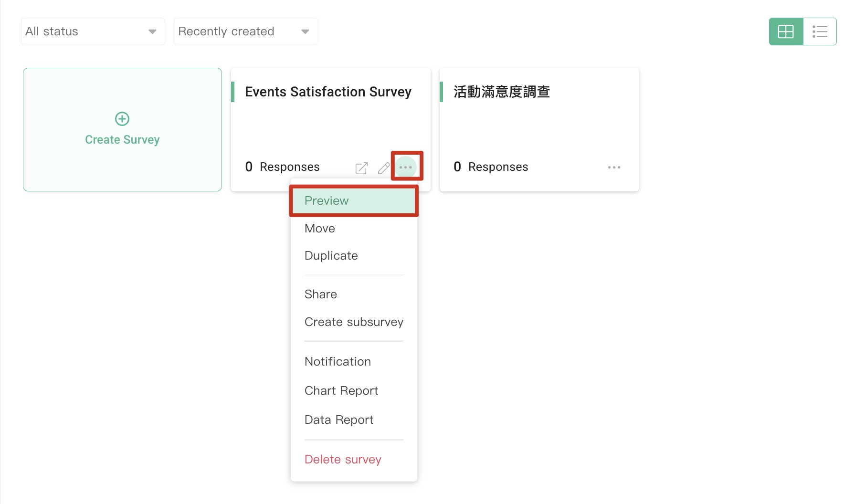The height and width of the screenshot is (504, 844).
Task: Select the green status bar on 活動滿意度調查 card
Action: [x=442, y=92]
